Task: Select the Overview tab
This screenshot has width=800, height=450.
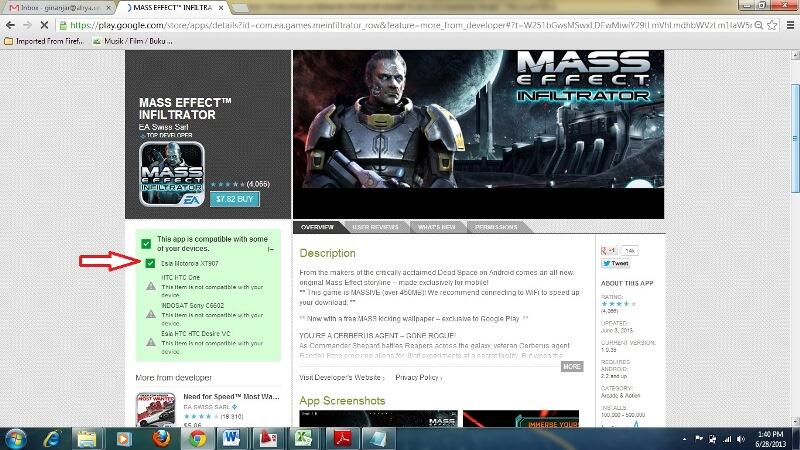Action: tap(317, 227)
